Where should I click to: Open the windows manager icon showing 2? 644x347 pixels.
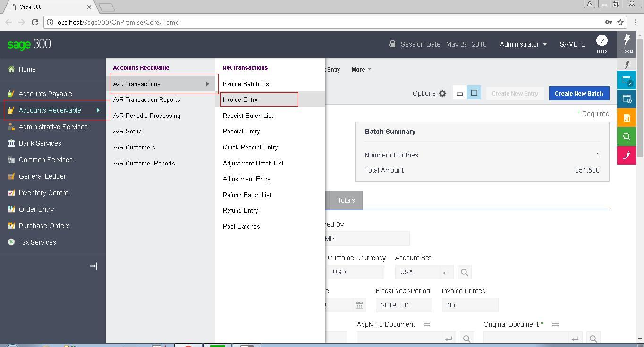coord(627,80)
